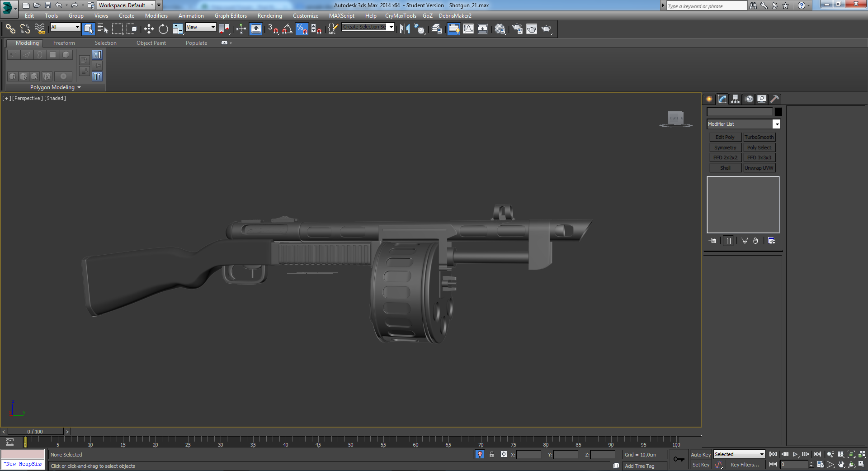
Task: Click the Pan View hand icon
Action: click(x=841, y=465)
